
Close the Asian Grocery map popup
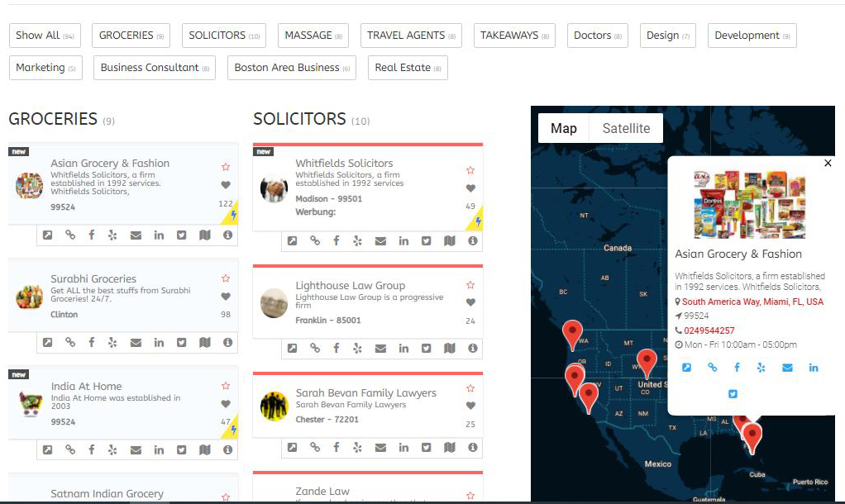828,164
